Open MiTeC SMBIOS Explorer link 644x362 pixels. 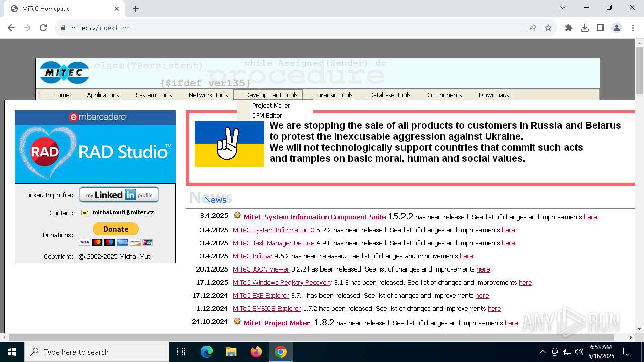tap(267, 308)
